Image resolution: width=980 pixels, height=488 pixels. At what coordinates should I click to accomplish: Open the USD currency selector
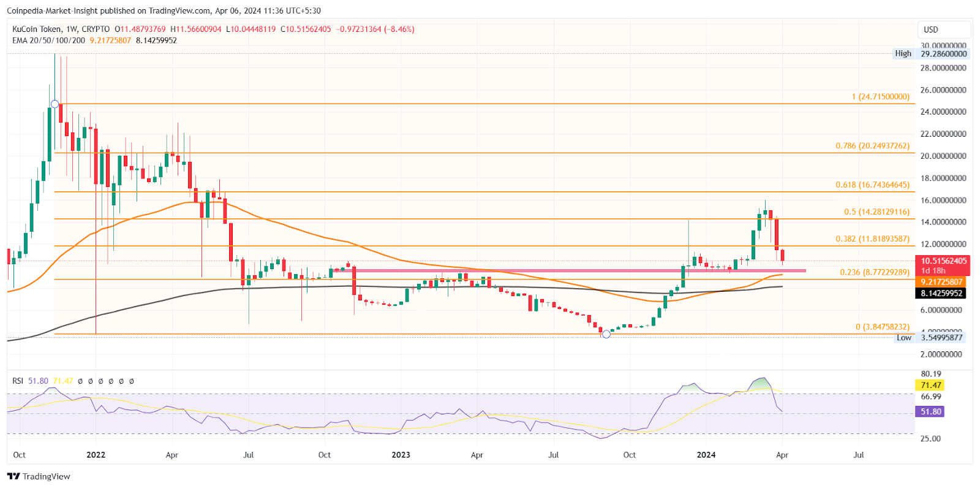click(944, 29)
